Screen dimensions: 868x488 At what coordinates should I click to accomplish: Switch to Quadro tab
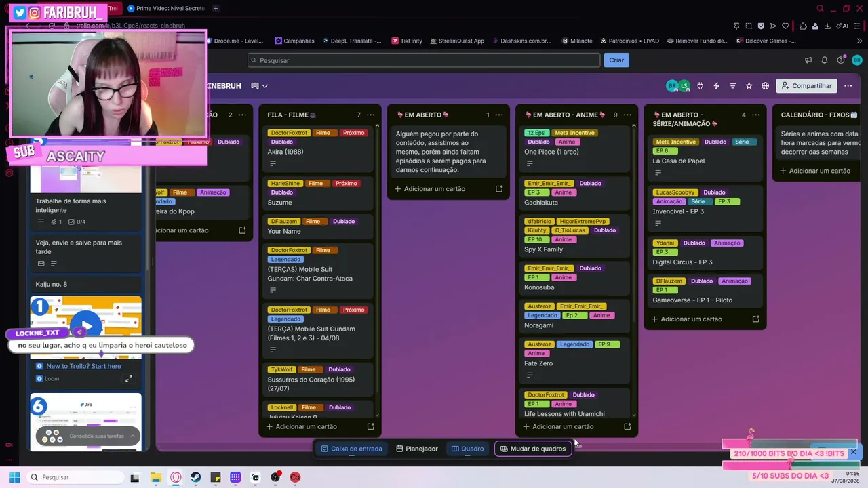coord(468,449)
